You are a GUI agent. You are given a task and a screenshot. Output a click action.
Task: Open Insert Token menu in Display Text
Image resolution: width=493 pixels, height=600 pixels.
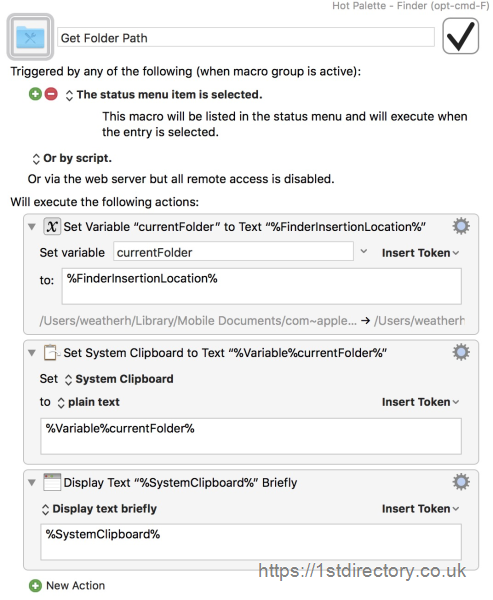coord(420,509)
